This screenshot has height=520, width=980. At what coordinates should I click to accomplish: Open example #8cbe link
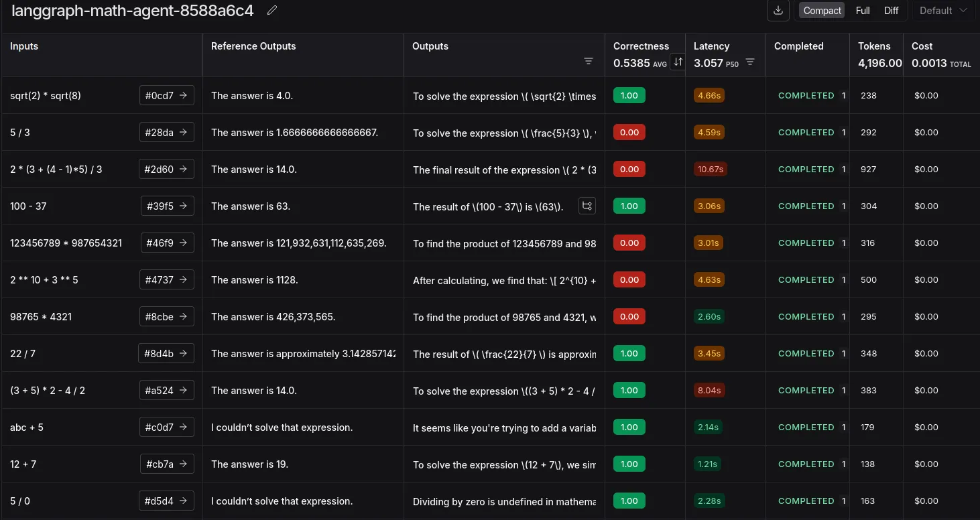tap(166, 316)
